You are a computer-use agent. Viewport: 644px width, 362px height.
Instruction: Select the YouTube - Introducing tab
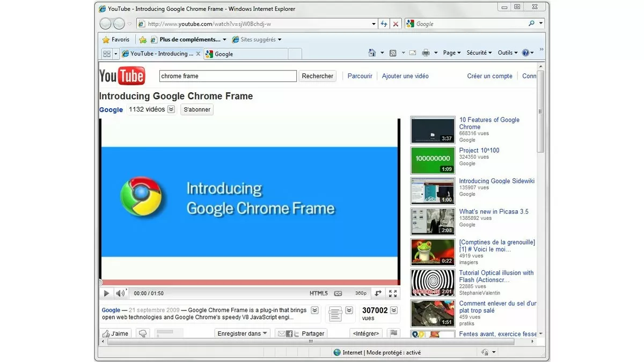point(161,54)
